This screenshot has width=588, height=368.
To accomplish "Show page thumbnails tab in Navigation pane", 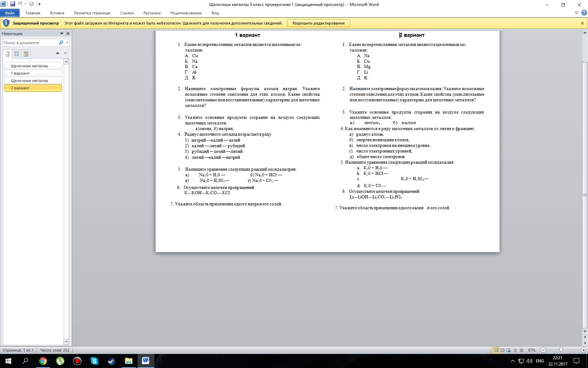I will [x=16, y=54].
